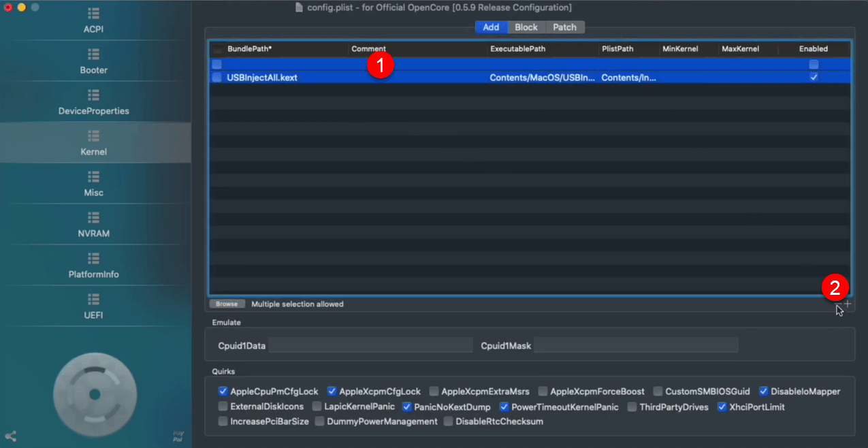This screenshot has width=868, height=448.
Task: Switch to the Add tab
Action: pyautogui.click(x=491, y=27)
